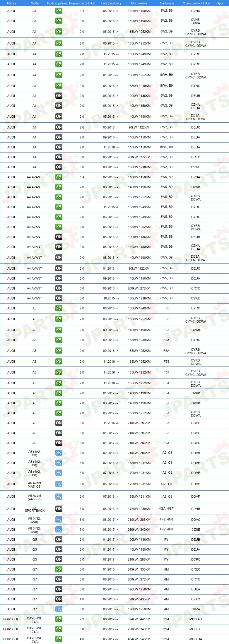Click the ON diesel icon in the A4 AVANT CSWB row

(x=59, y=298)
